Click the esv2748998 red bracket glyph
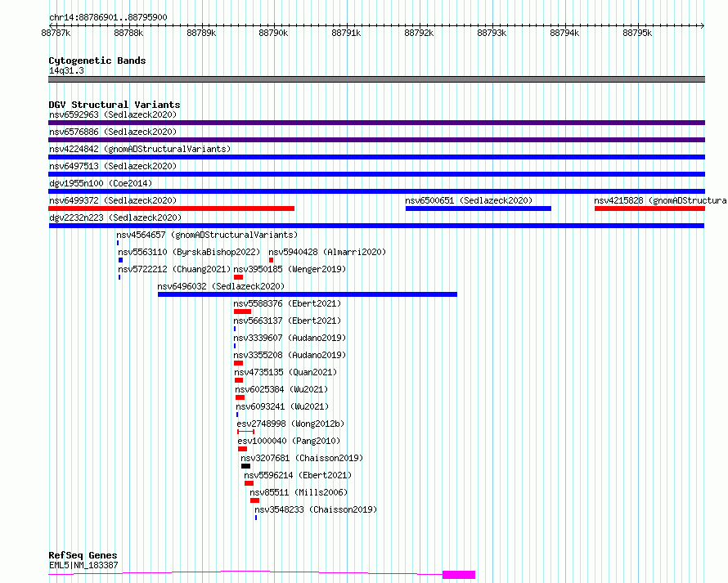 (245, 432)
